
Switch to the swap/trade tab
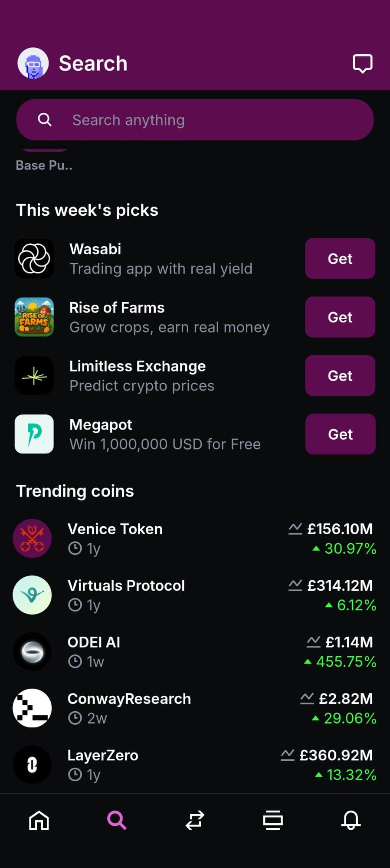click(x=195, y=820)
